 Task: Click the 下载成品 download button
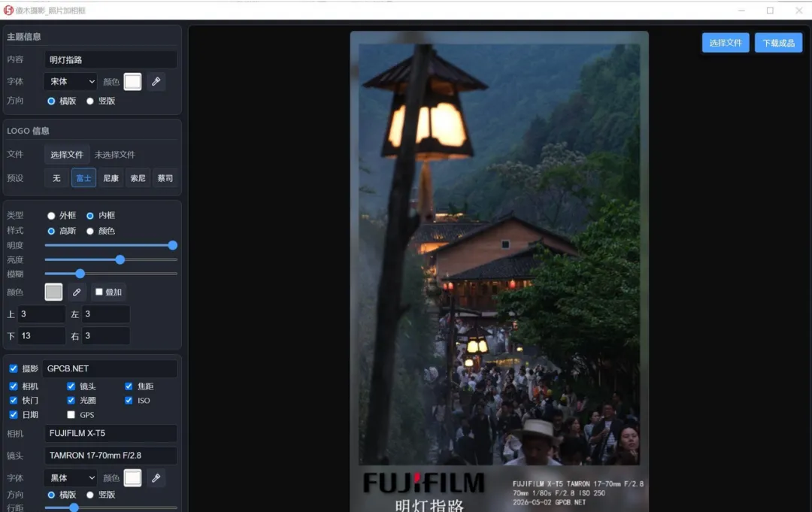pos(778,43)
